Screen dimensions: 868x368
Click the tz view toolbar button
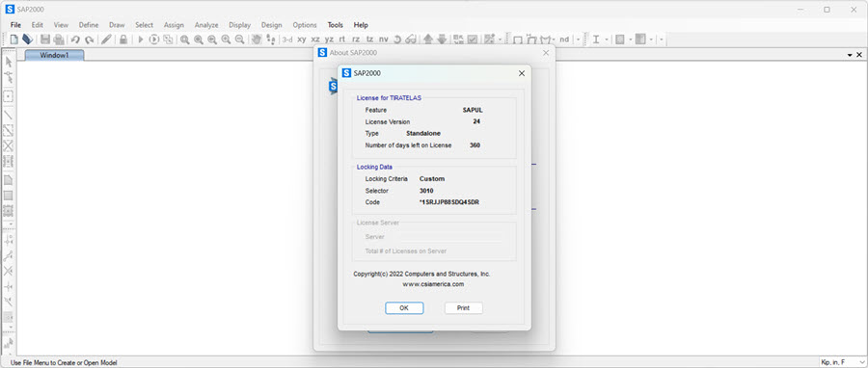tap(369, 39)
